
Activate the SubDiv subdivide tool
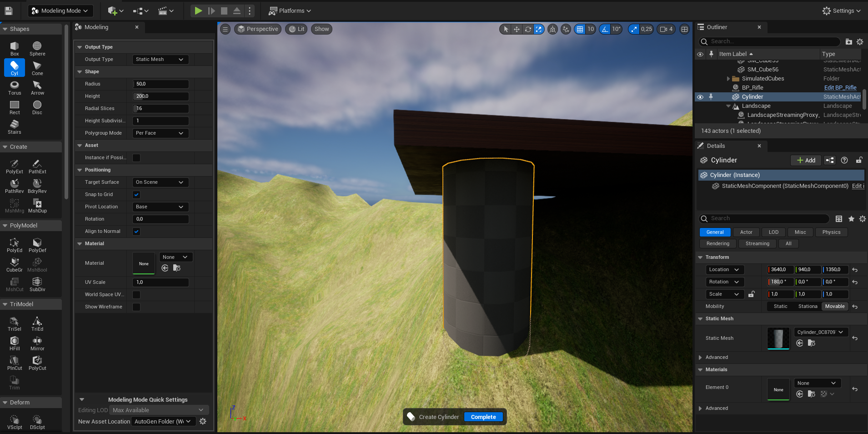[x=37, y=284]
